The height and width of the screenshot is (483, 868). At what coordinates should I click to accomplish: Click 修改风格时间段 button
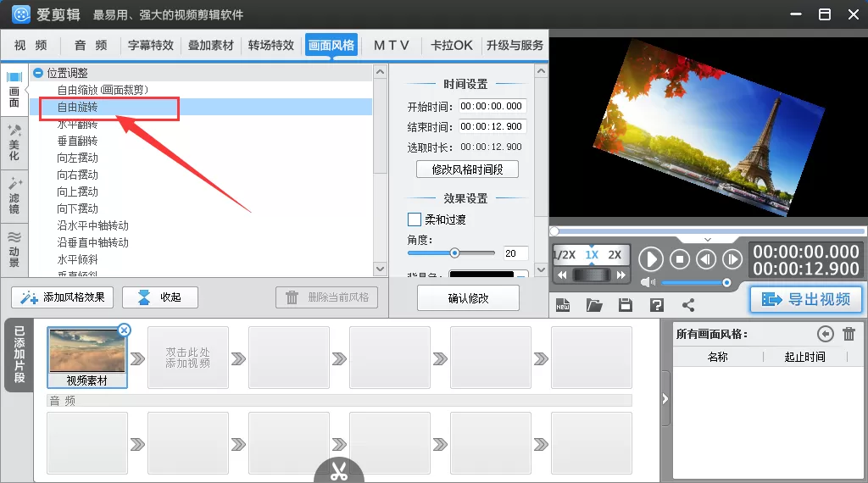pyautogui.click(x=467, y=169)
